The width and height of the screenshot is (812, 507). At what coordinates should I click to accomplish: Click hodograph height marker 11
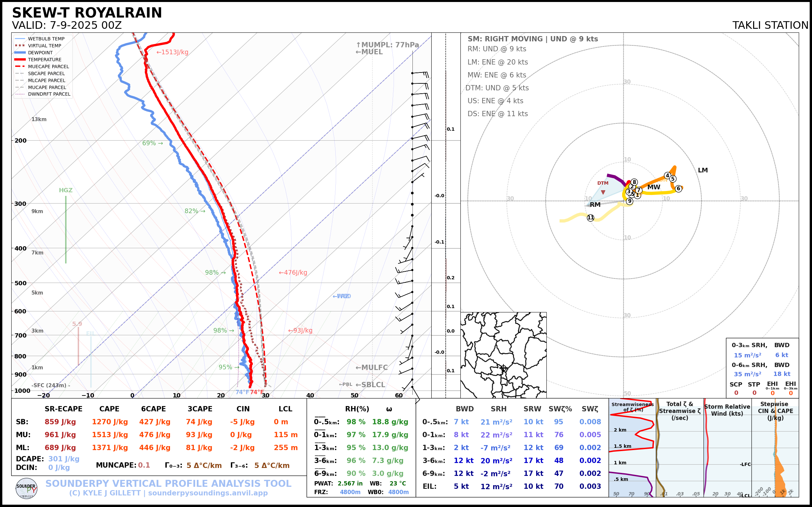click(x=590, y=218)
